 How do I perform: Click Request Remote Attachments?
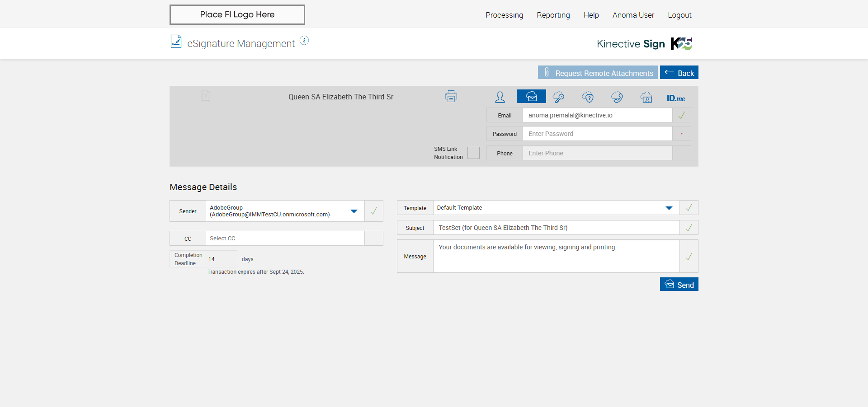tap(598, 73)
